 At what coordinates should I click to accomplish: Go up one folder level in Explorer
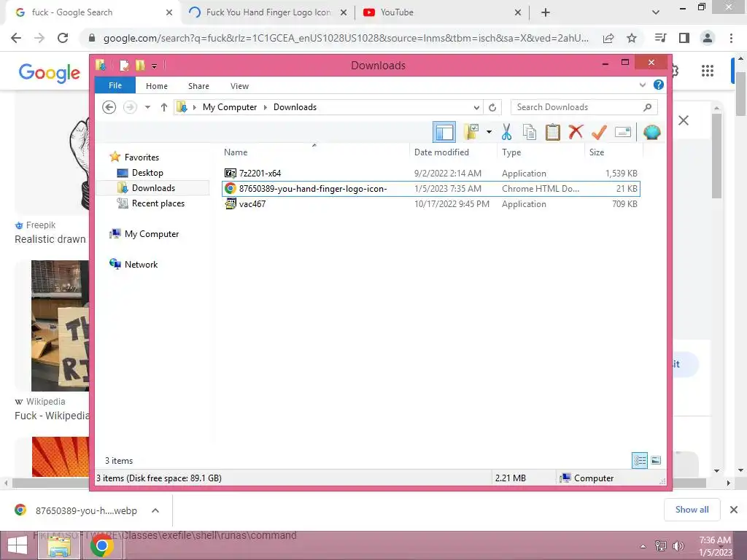point(164,107)
